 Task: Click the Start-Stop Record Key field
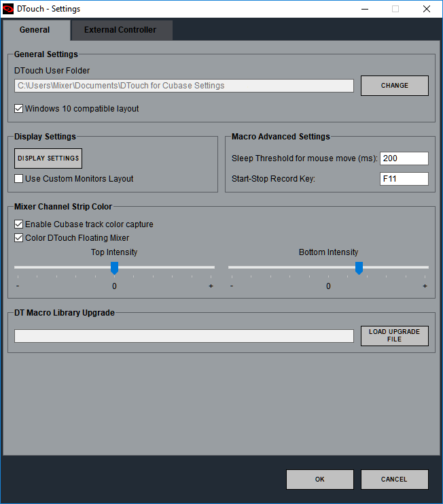click(x=404, y=179)
